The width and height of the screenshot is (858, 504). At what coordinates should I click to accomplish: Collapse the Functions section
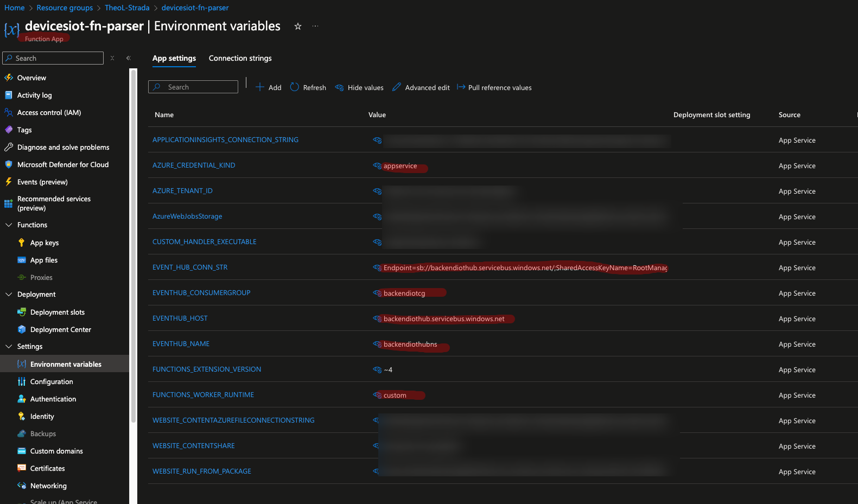9,225
